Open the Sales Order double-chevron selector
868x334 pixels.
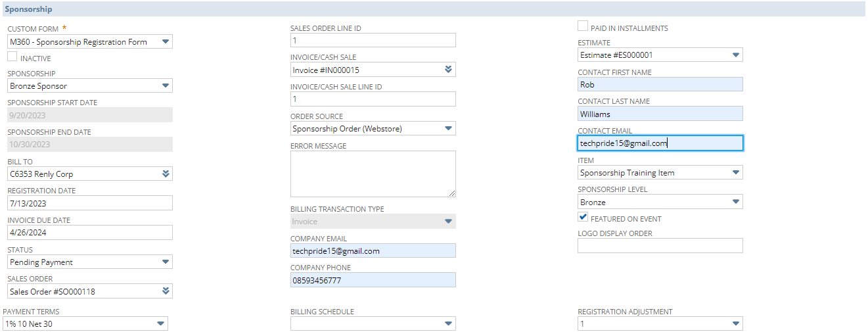166,291
